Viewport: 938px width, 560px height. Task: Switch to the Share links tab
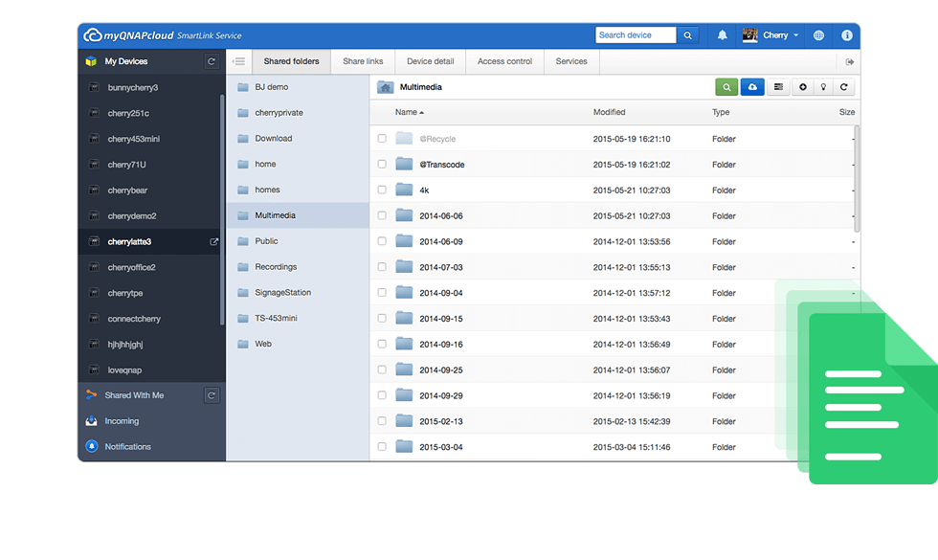(x=362, y=60)
